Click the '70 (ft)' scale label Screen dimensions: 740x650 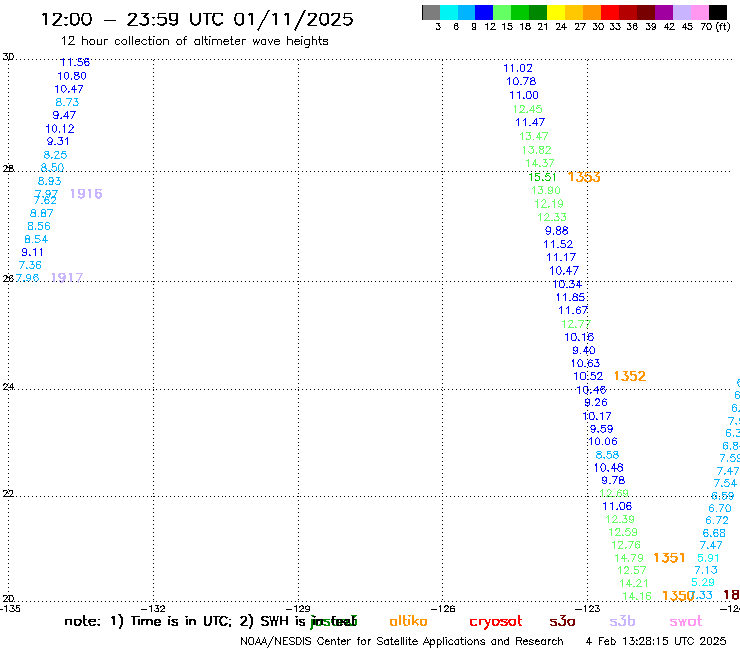(x=715, y=27)
